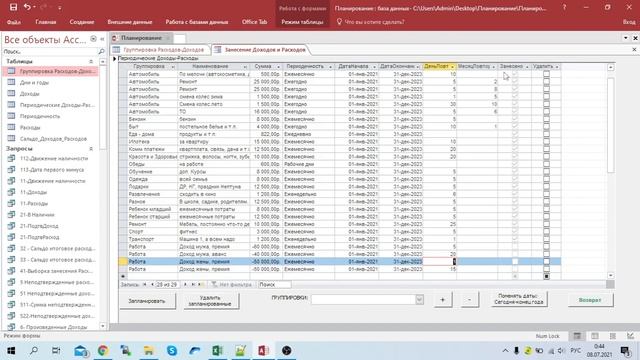
Task: Toggle Удалить checkbox for Бензин row
Action: coord(547,119)
